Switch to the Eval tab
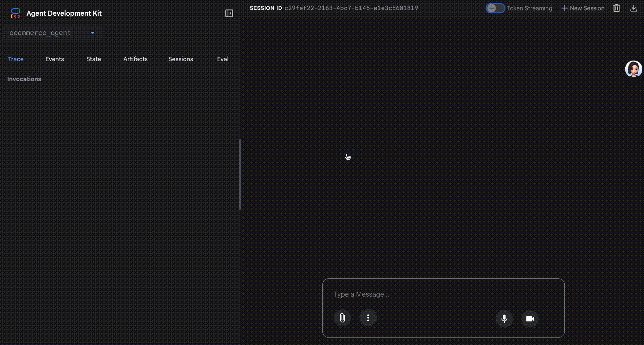644x345 pixels. (x=222, y=59)
